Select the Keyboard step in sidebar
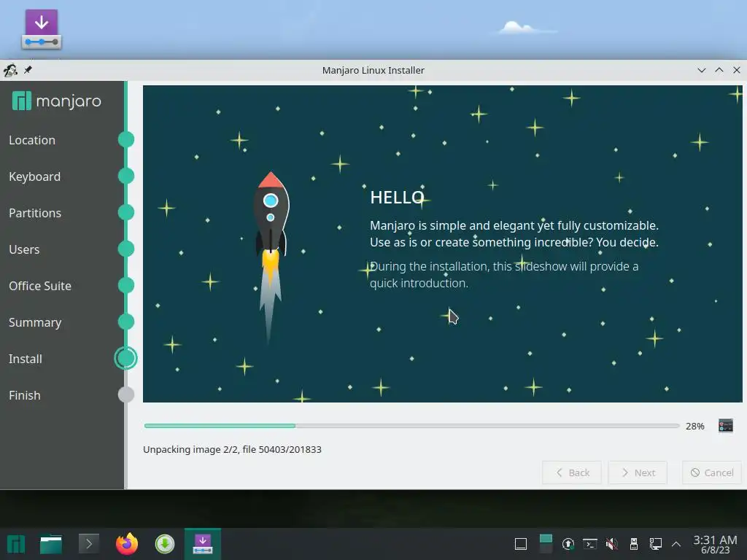The height and width of the screenshot is (560, 747). [x=35, y=176]
